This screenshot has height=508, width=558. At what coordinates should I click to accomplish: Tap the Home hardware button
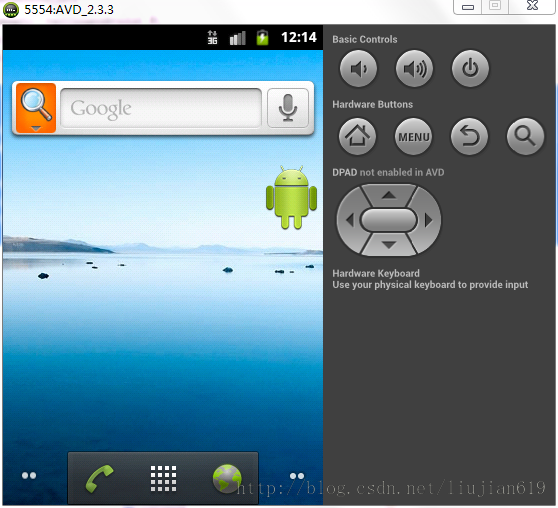tap(357, 136)
